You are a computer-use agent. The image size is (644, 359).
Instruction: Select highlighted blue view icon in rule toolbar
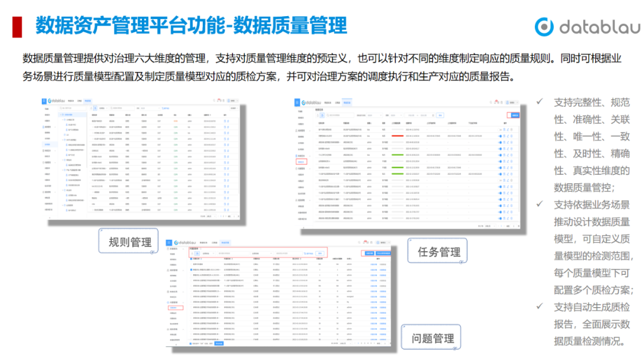click(x=95, y=108)
